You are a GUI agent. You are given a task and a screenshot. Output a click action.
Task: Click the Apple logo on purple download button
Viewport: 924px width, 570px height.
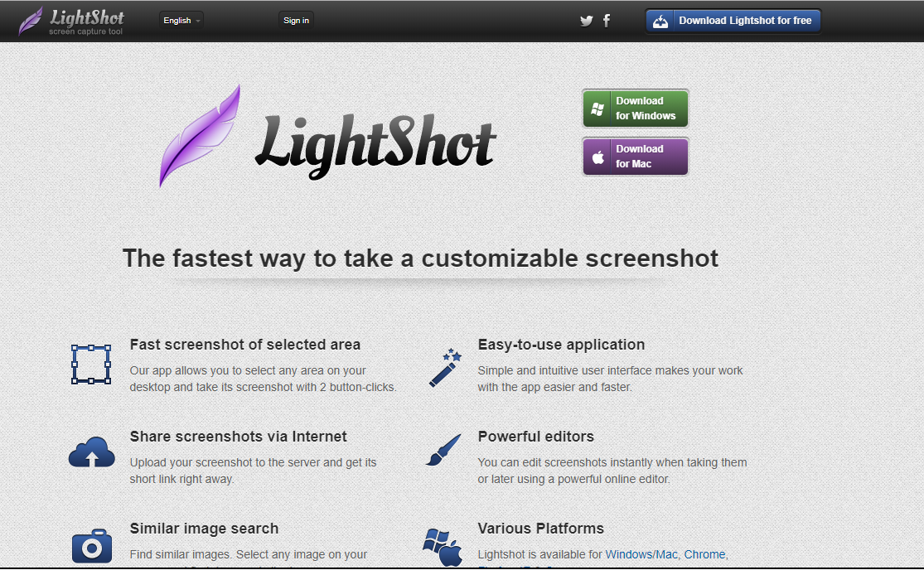(x=598, y=157)
